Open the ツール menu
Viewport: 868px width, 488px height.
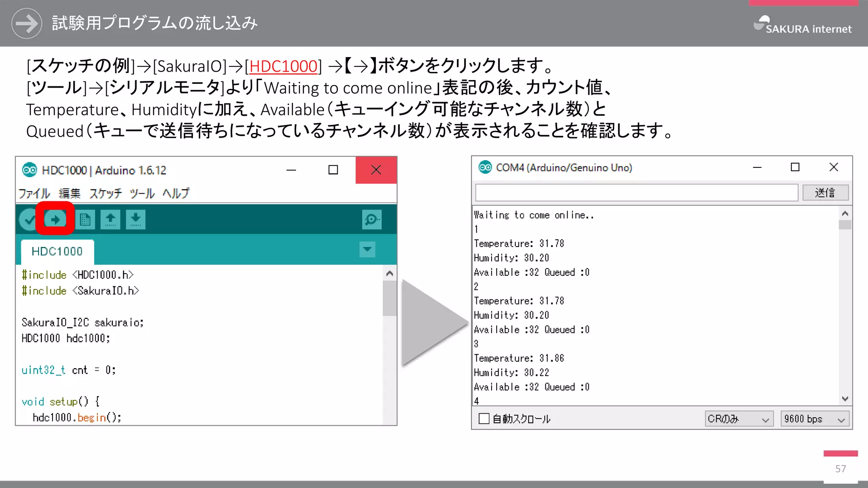point(142,194)
